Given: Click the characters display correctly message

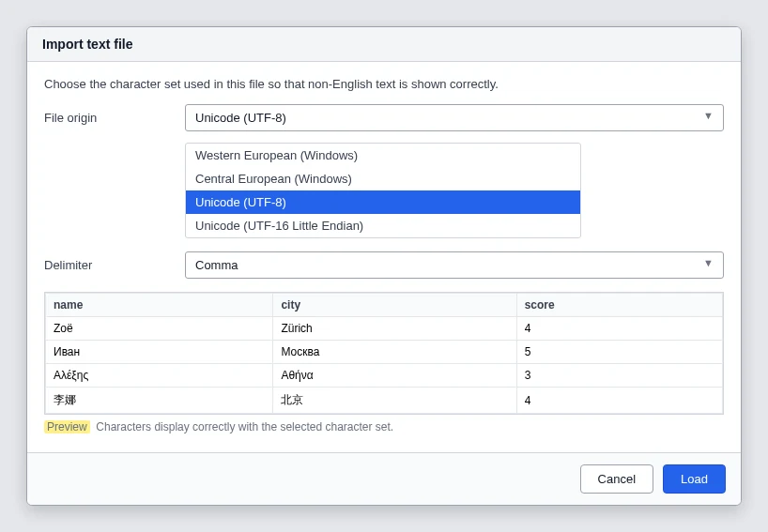Looking at the screenshot, I should 244,427.
